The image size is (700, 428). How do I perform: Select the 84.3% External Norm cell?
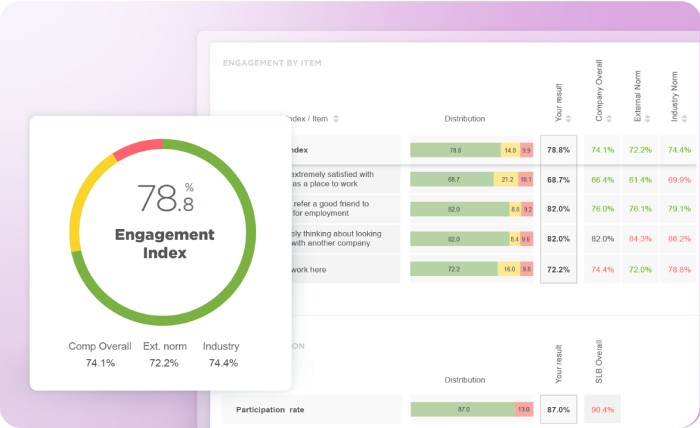[640, 239]
